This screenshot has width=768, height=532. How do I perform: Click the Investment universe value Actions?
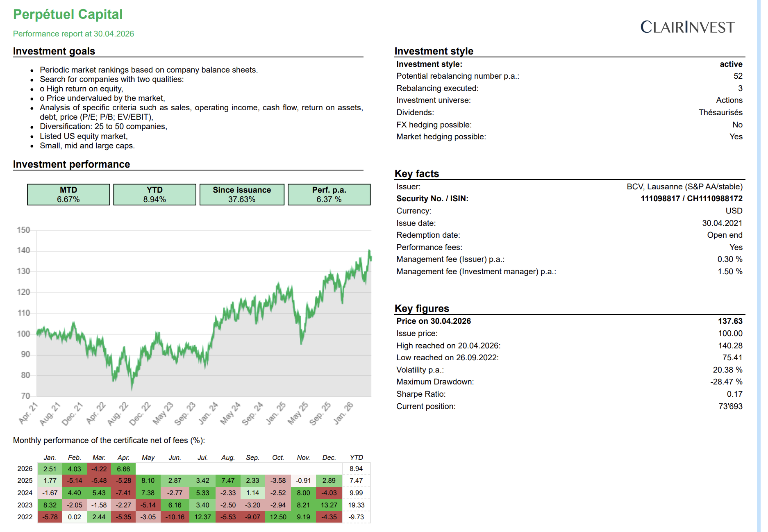click(729, 100)
